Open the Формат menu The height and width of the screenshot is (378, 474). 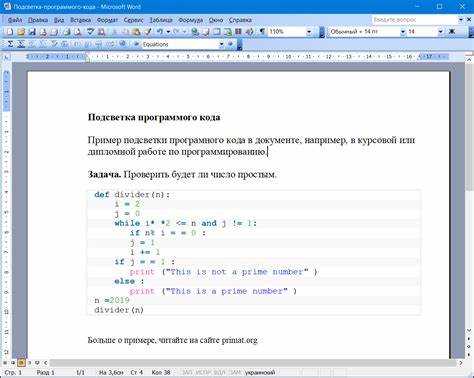pyautogui.click(x=107, y=20)
